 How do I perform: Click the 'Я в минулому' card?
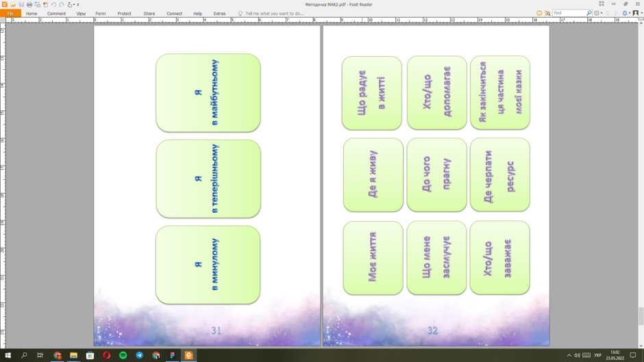[x=208, y=265]
